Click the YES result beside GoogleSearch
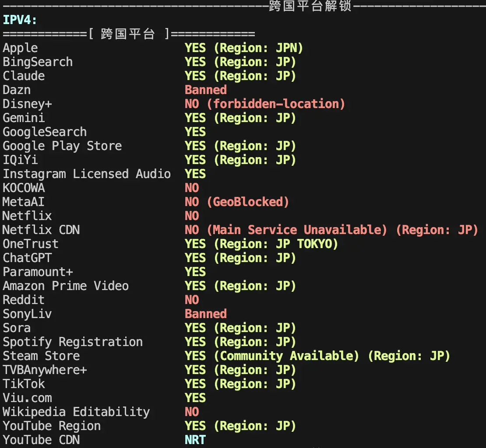 [195, 132]
